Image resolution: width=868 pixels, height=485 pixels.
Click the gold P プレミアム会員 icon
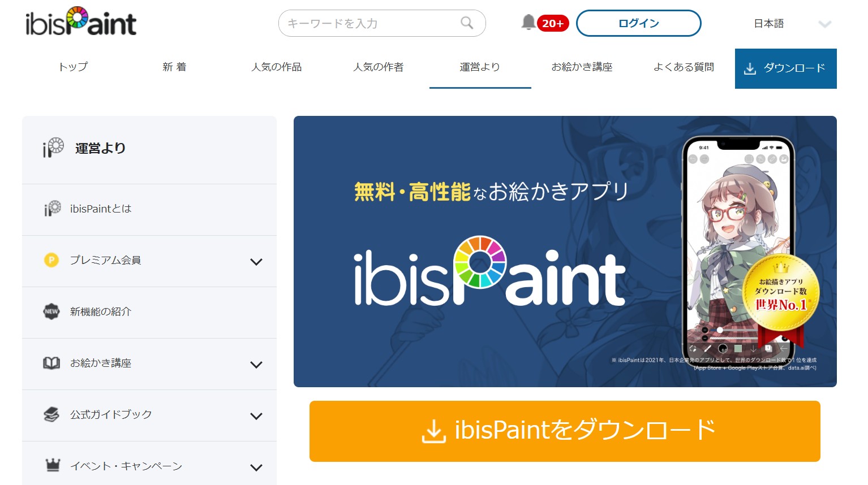point(51,260)
